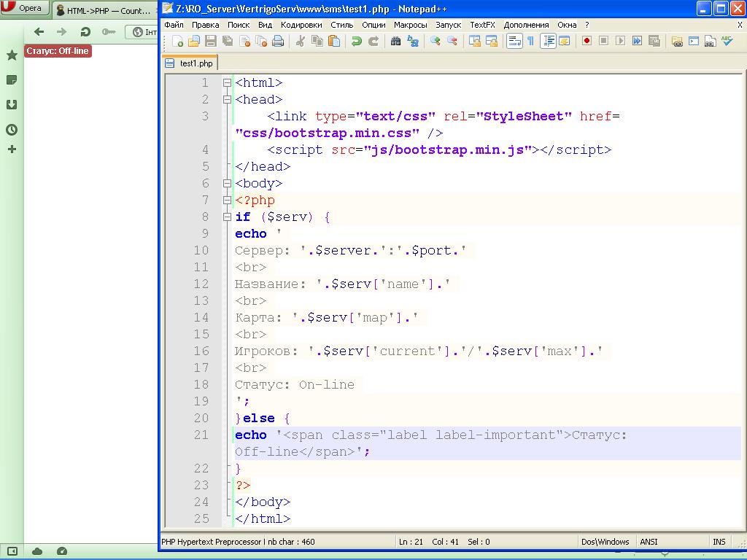747x560 pixels.
Task: Open Opera bookmarks star sidebar icon
Action: [x=12, y=55]
